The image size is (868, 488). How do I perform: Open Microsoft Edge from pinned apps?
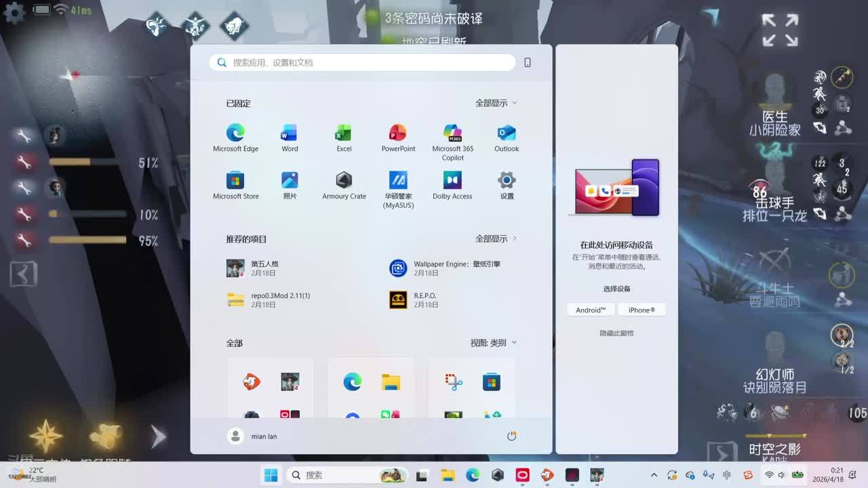235,134
